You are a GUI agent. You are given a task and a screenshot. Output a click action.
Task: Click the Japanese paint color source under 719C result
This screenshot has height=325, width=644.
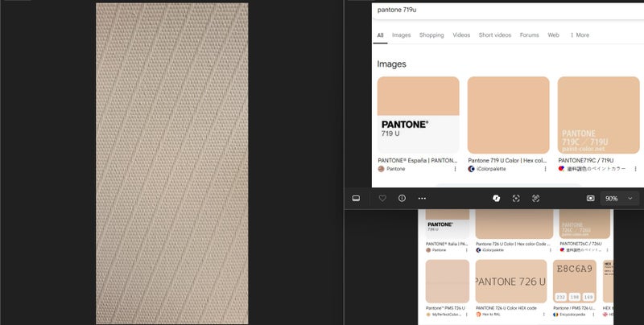tap(597, 169)
